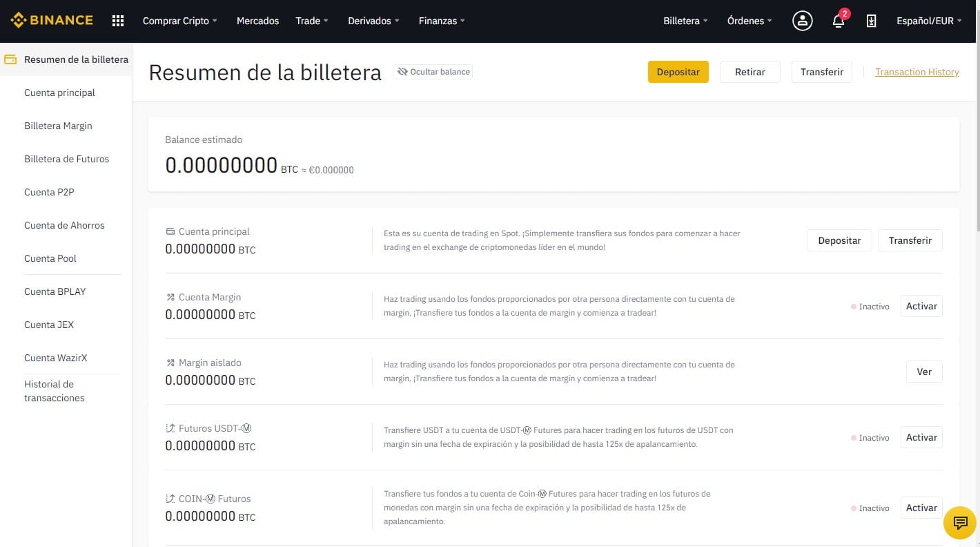Open the chat support bubble
Image resolution: width=980 pixels, height=547 pixels.
tap(960, 522)
